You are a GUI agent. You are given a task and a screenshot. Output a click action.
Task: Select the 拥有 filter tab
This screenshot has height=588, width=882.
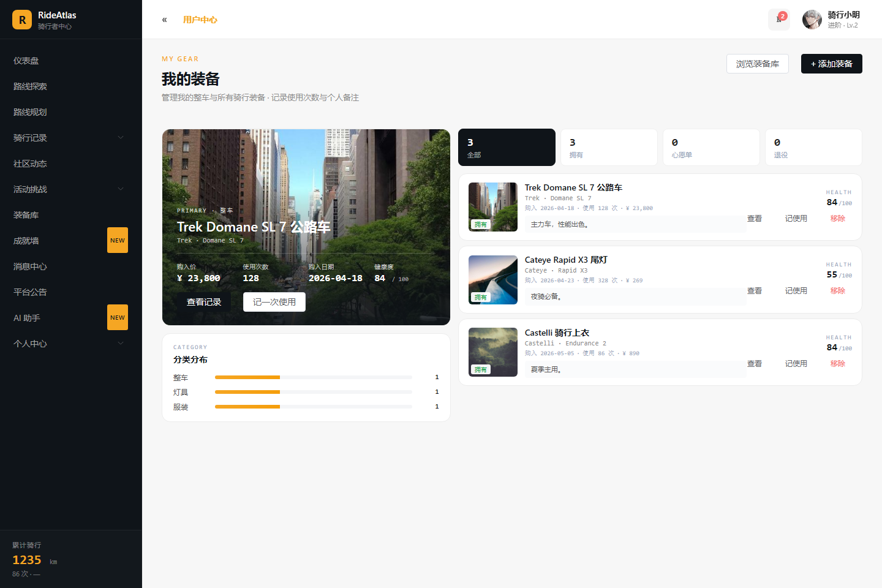609,148
